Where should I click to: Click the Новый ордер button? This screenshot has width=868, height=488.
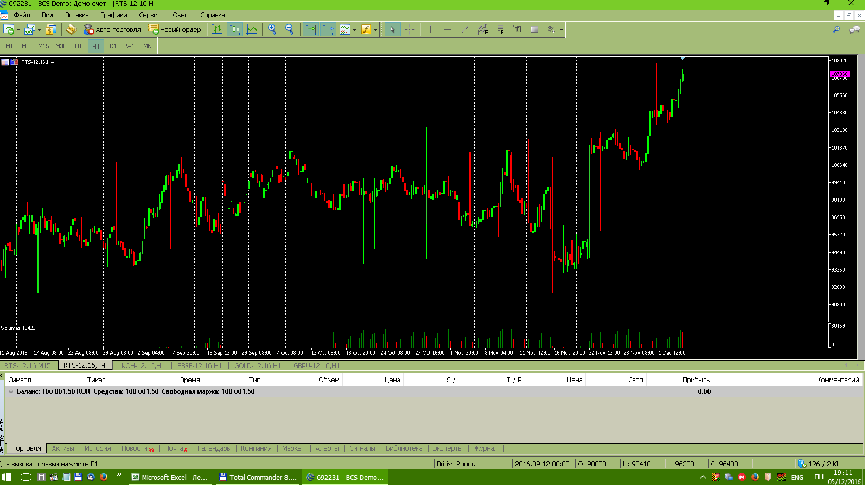pyautogui.click(x=175, y=29)
